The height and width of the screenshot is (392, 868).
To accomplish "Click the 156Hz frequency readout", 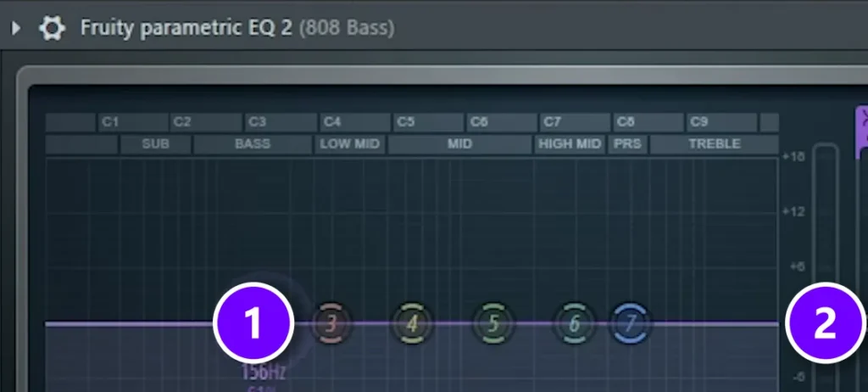I will [x=264, y=372].
